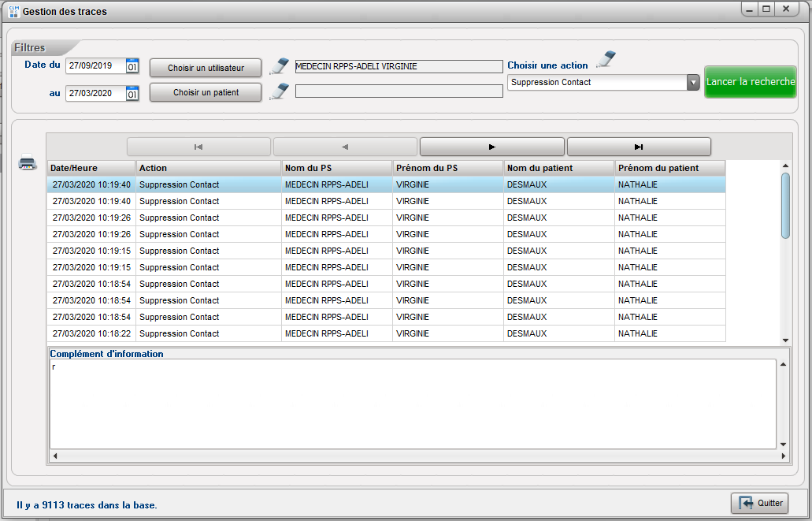Launch search with Lancer la recherche
The height and width of the screenshot is (521, 812).
[751, 82]
